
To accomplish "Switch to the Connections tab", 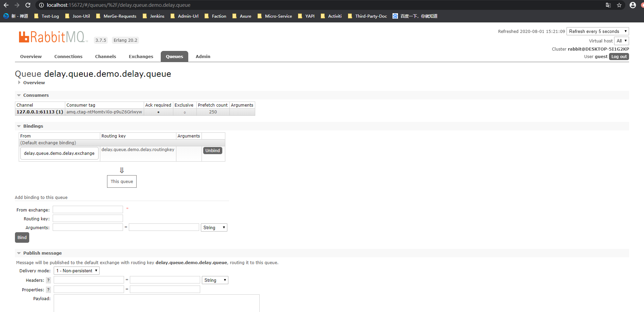I will 68,57.
